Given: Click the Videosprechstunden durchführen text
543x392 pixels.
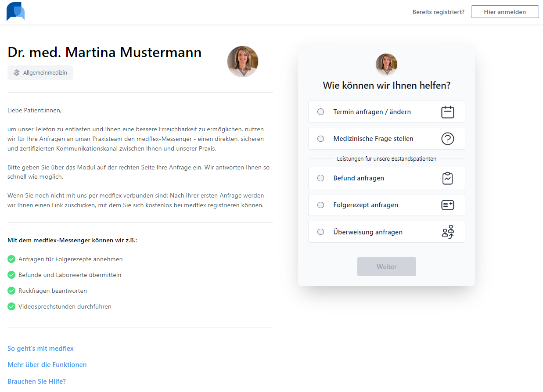Looking at the screenshot, I should (65, 306).
